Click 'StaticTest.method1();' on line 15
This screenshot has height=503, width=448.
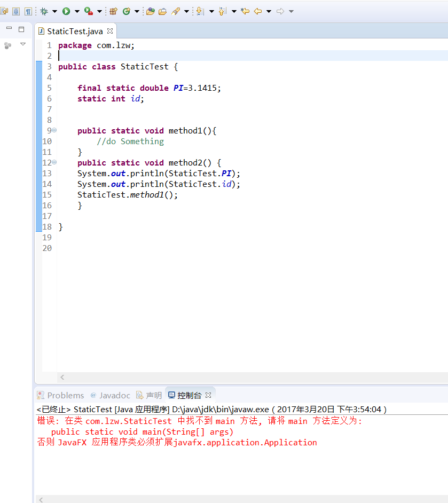127,195
